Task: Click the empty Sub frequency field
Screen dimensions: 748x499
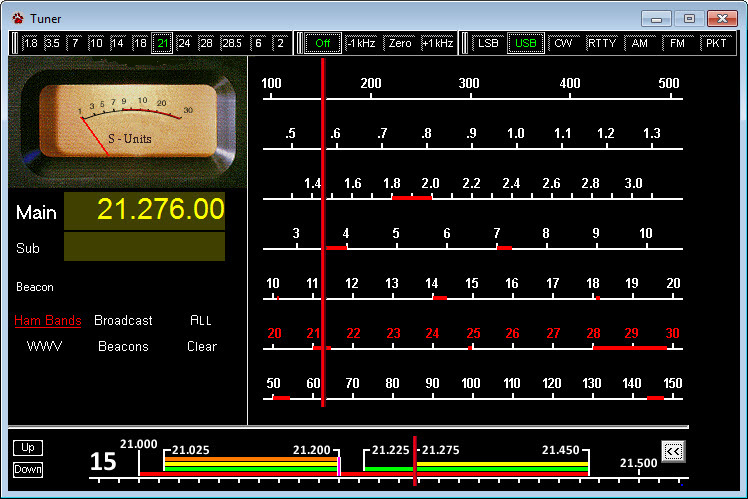Action: pos(145,247)
